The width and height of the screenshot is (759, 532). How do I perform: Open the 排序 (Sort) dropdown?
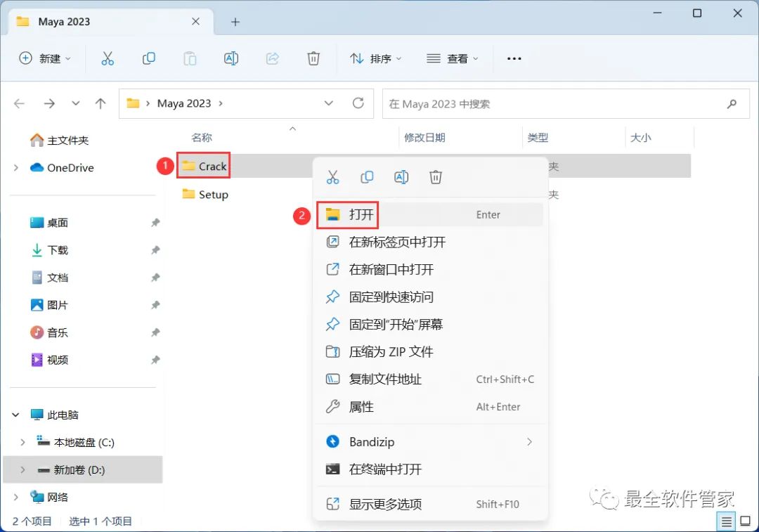point(375,58)
